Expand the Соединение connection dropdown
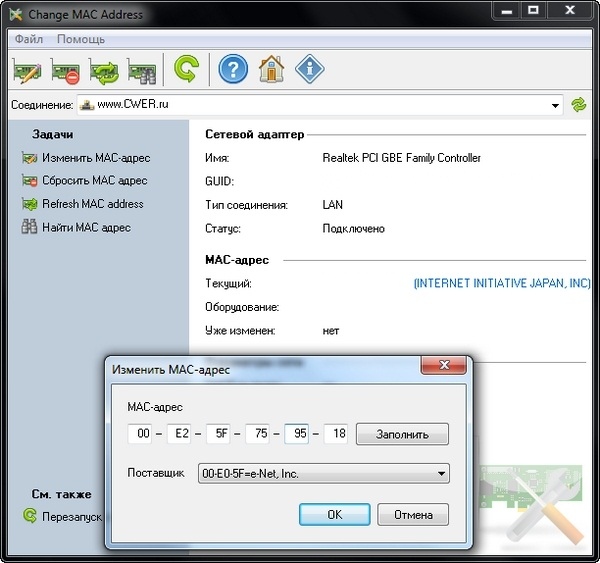Viewport: 600px width, 563px height. pos(555,105)
